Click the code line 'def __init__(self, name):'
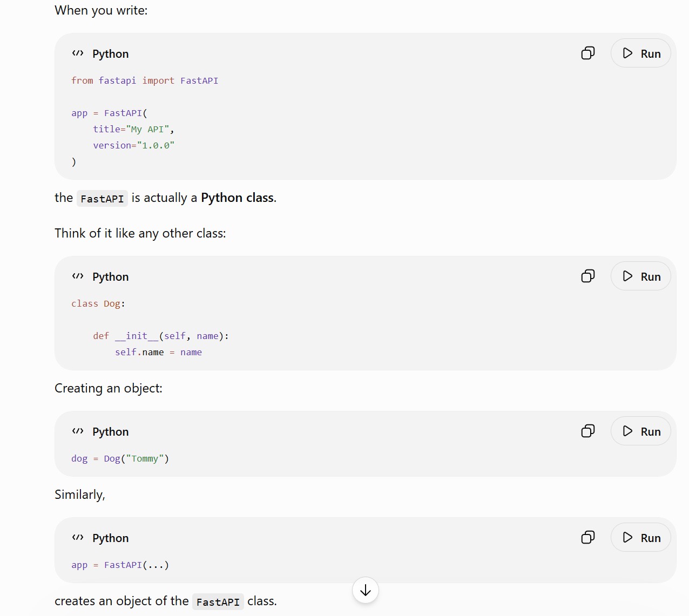This screenshot has height=616, width=689. tap(161, 336)
